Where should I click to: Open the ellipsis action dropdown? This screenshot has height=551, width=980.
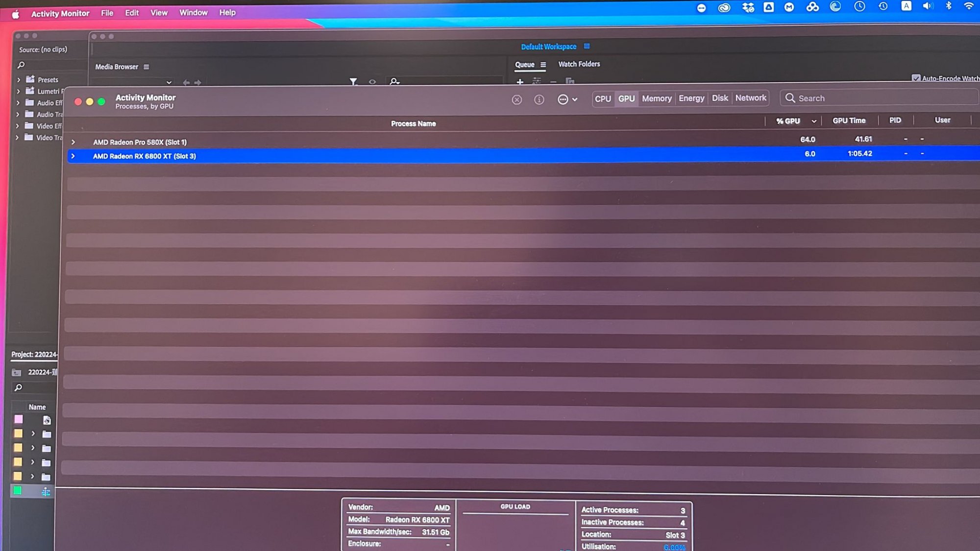click(x=567, y=100)
